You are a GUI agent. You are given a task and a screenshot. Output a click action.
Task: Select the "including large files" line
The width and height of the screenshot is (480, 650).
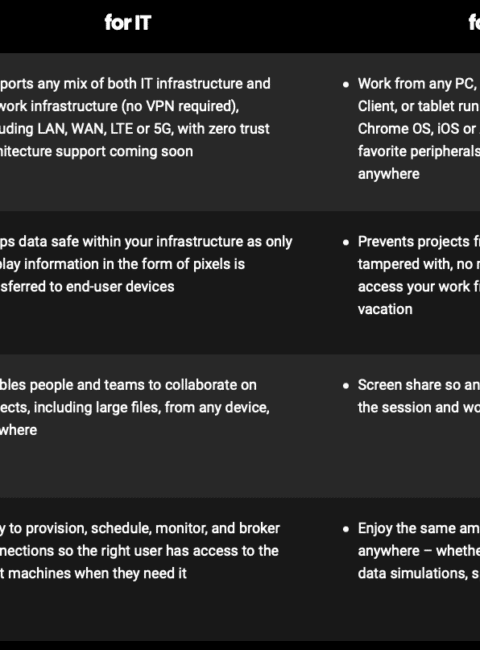pyautogui.click(x=135, y=407)
